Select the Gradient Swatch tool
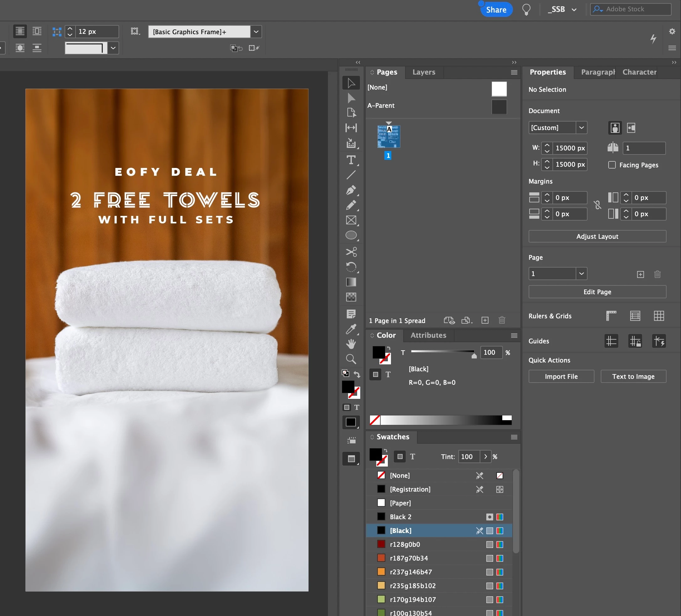 point(351,282)
